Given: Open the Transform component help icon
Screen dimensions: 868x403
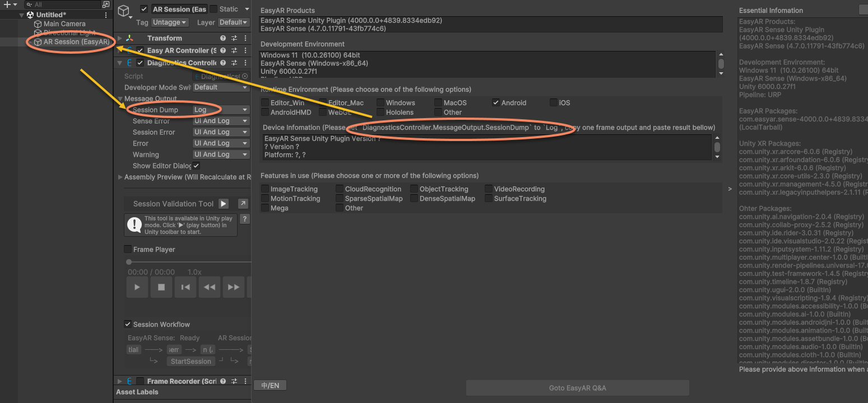Looking at the screenshot, I should [x=223, y=38].
